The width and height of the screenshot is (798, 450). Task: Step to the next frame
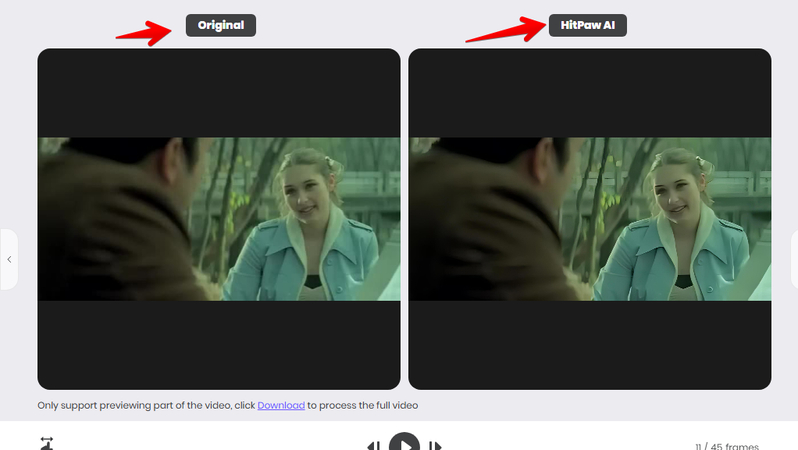[435, 446]
